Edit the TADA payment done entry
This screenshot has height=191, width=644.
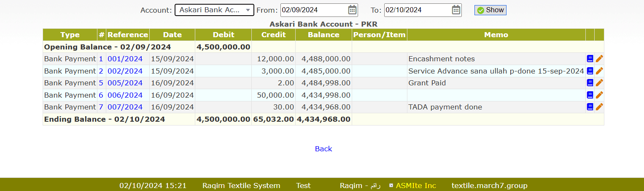click(599, 107)
